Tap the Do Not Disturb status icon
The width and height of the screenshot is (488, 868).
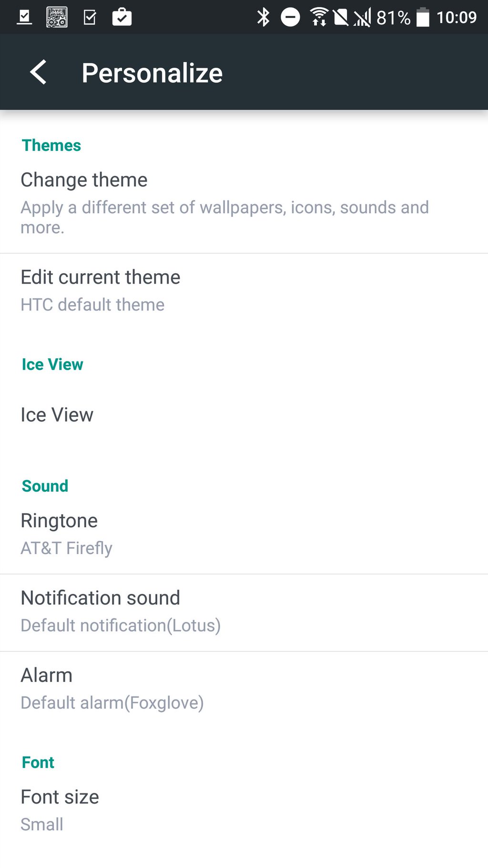(290, 17)
